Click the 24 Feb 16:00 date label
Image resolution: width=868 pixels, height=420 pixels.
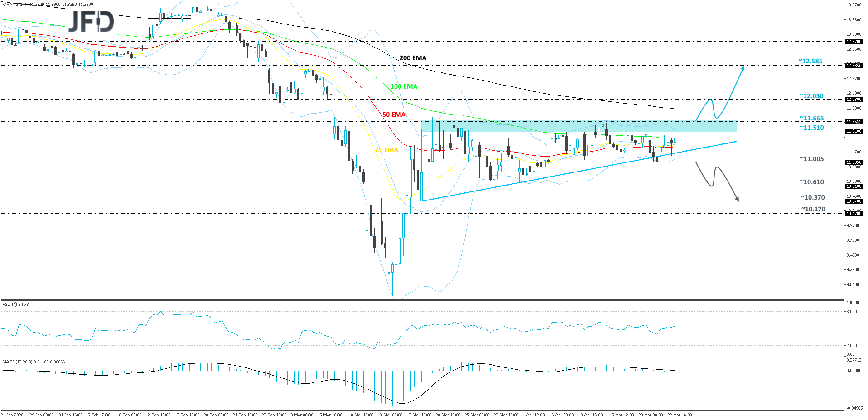[x=245, y=415]
